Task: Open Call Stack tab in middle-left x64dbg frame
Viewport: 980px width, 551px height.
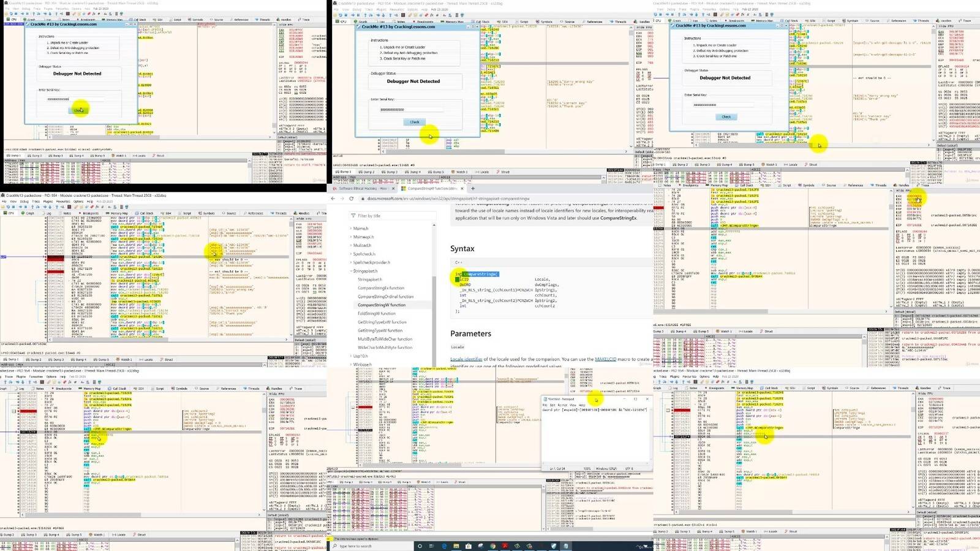Action: pyautogui.click(x=144, y=213)
